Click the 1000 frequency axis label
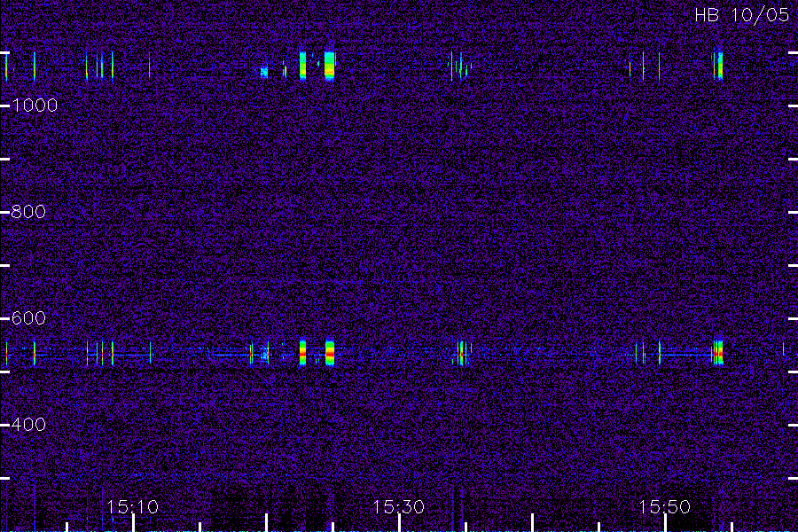 (x=35, y=106)
